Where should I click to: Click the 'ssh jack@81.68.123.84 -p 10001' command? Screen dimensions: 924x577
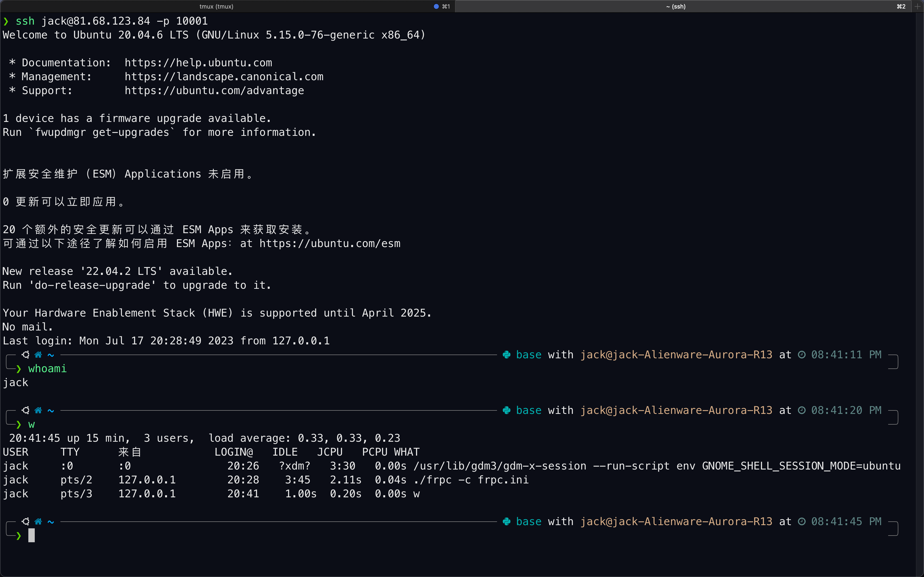pos(112,21)
